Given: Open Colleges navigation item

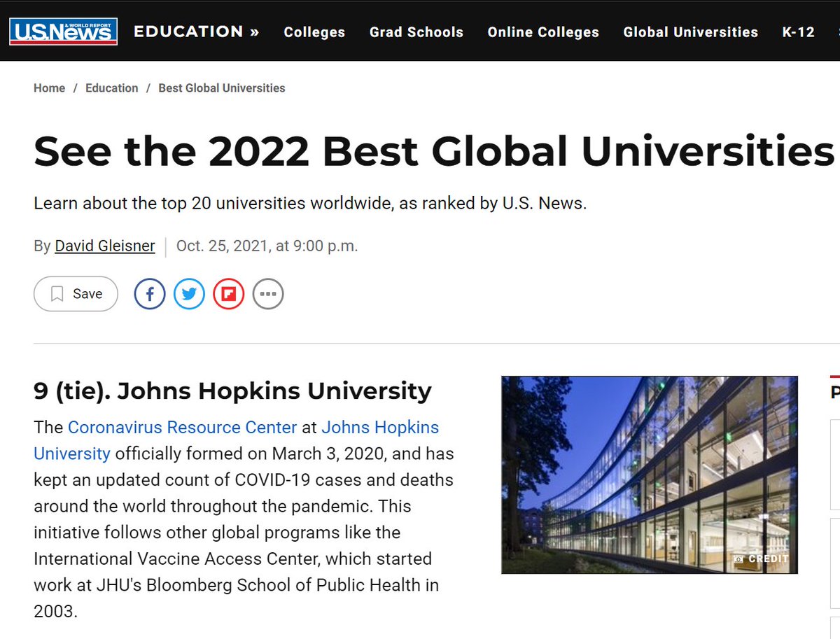Looking at the screenshot, I should click(x=314, y=32).
